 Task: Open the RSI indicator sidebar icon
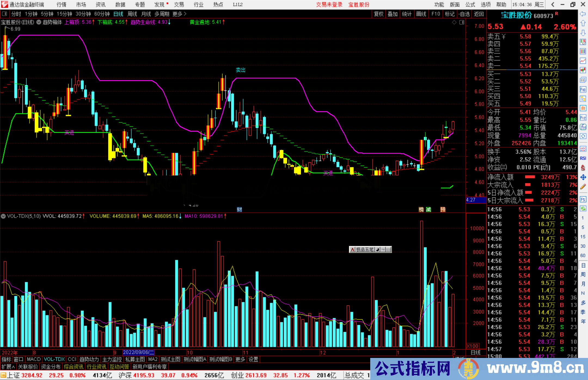pos(583,158)
